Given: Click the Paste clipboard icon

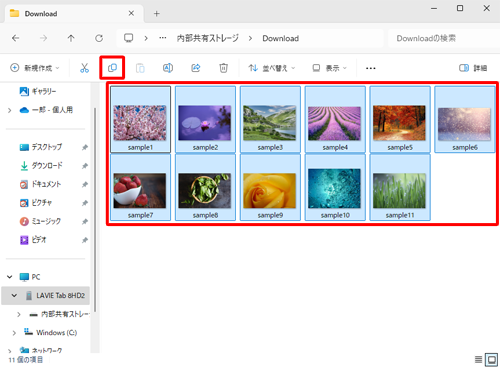Looking at the screenshot, I should [140, 68].
